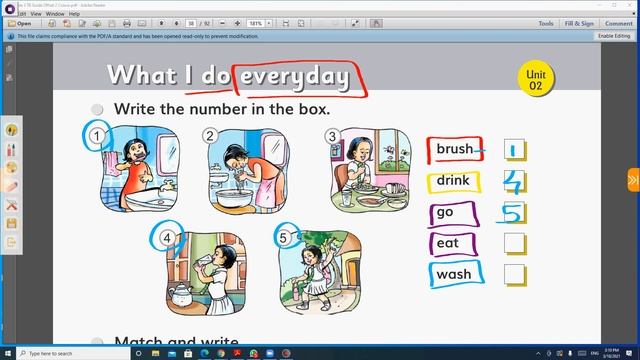
Task: Click the page number input field
Action: [191, 23]
